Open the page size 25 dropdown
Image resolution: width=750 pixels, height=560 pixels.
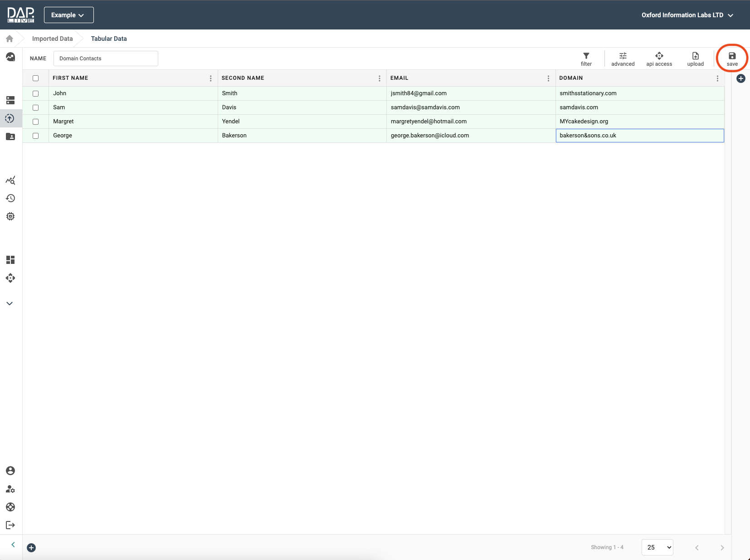(x=657, y=547)
